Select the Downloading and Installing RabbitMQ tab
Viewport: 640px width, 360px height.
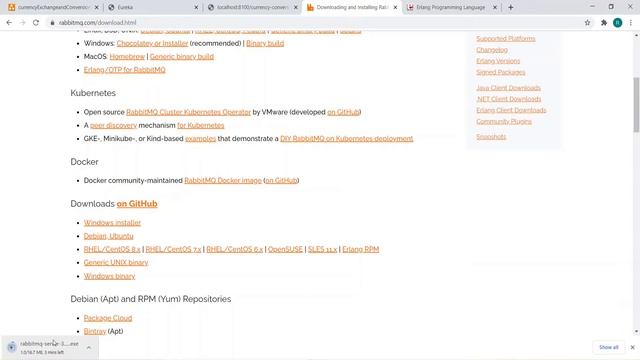click(x=351, y=7)
